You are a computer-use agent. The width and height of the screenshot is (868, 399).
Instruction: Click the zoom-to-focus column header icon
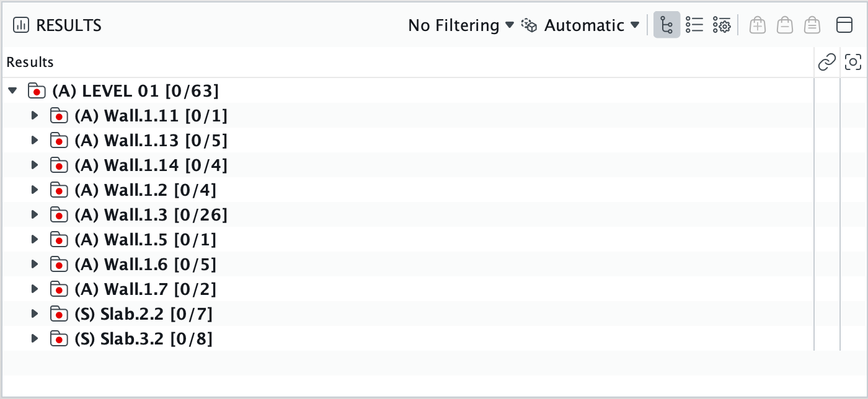tap(854, 62)
